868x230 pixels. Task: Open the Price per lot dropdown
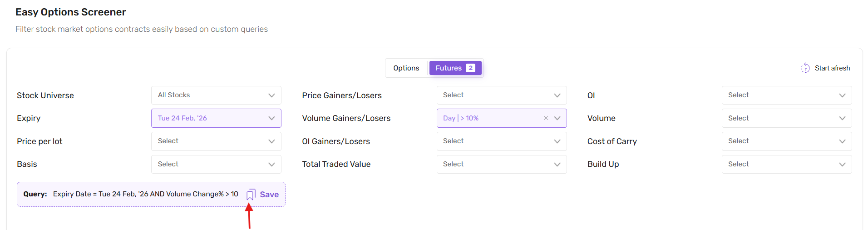(x=216, y=141)
